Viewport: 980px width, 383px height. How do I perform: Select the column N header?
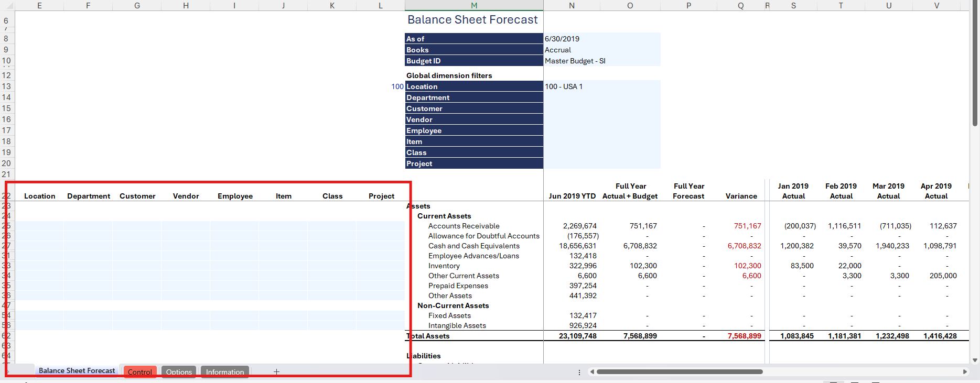pyautogui.click(x=572, y=6)
